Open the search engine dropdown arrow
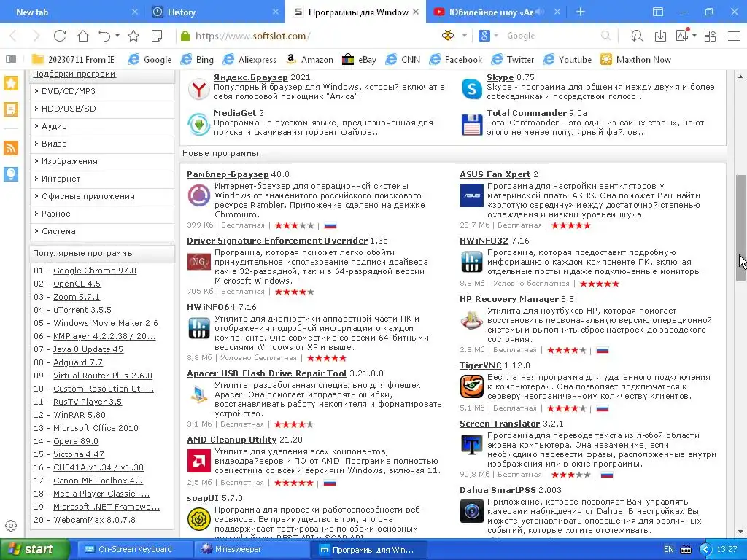 (x=495, y=36)
